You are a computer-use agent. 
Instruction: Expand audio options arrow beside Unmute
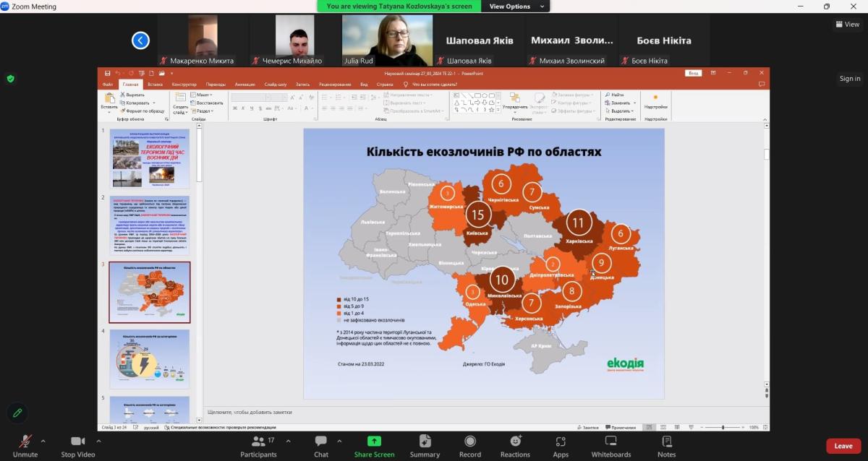(43, 441)
